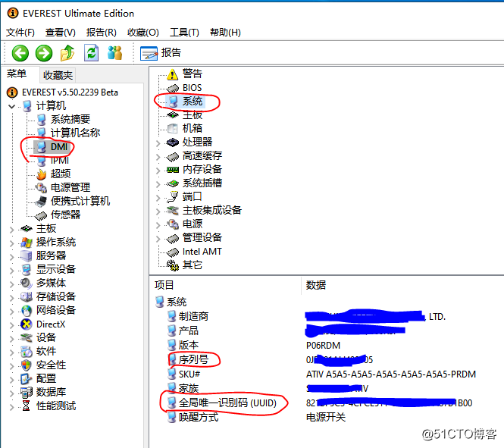This screenshot has width=504, height=448.
Task: Click the 性能测试 hourglass icon
Action: (x=27, y=406)
